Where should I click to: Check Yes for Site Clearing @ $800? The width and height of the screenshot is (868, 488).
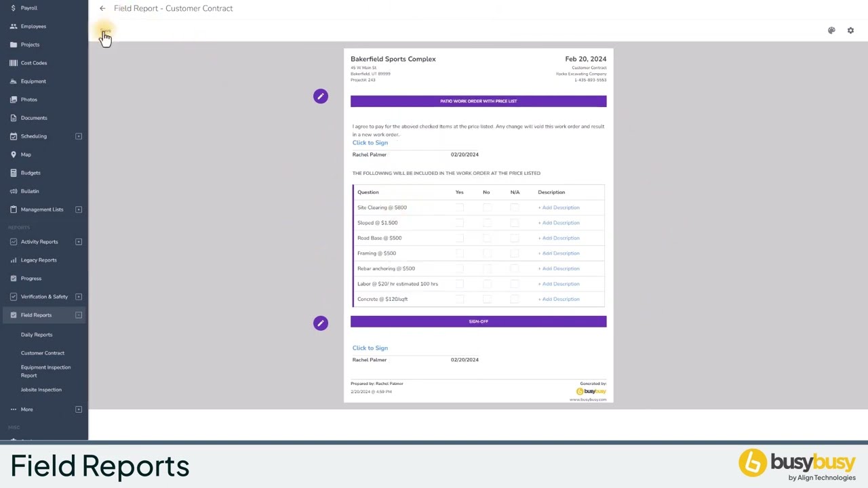460,207
